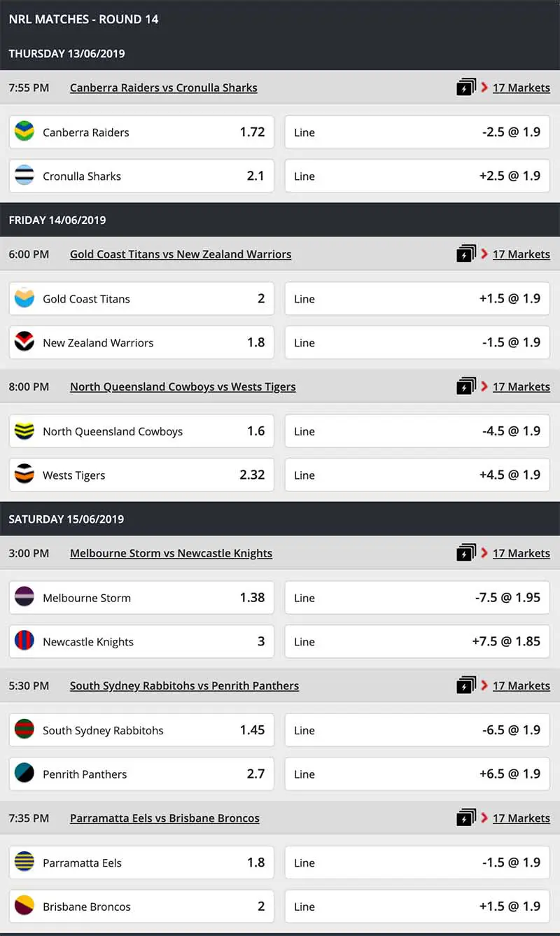560x936 pixels.
Task: Open the 17 Markets link for Gold Coast vs Warriors
Action: point(521,254)
